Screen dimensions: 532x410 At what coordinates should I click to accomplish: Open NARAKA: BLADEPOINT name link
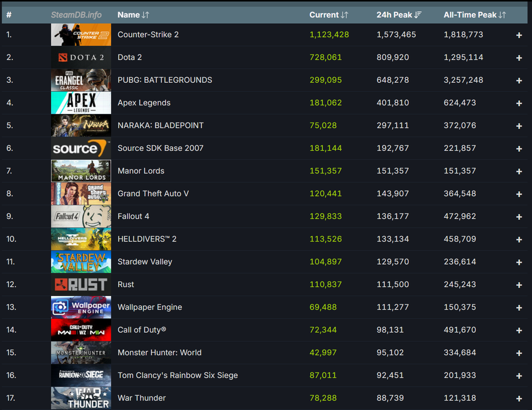pos(161,125)
